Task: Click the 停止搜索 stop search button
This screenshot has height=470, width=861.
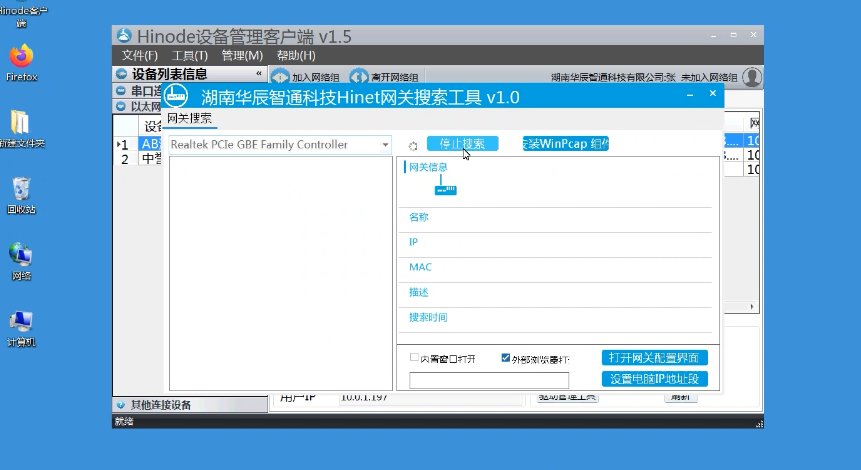Action: click(x=462, y=144)
